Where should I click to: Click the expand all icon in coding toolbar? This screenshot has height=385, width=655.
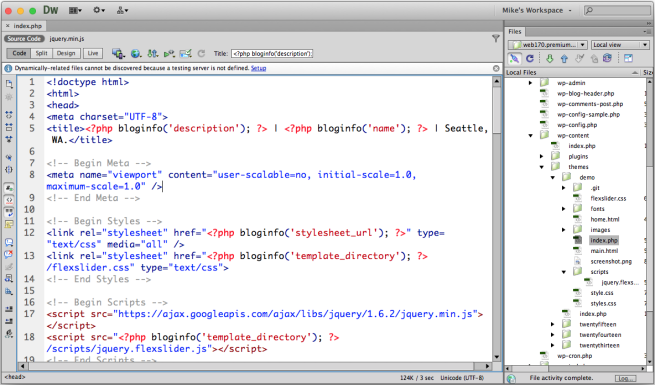9,139
